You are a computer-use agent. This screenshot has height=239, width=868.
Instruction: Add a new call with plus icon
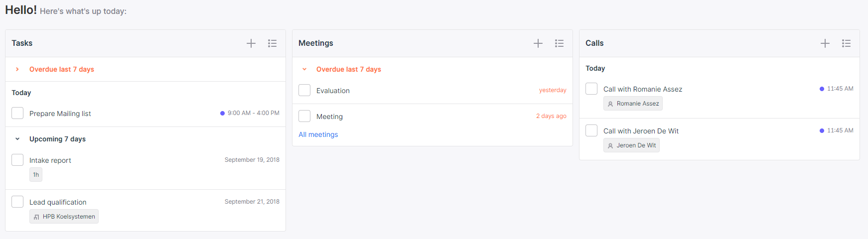[825, 43]
